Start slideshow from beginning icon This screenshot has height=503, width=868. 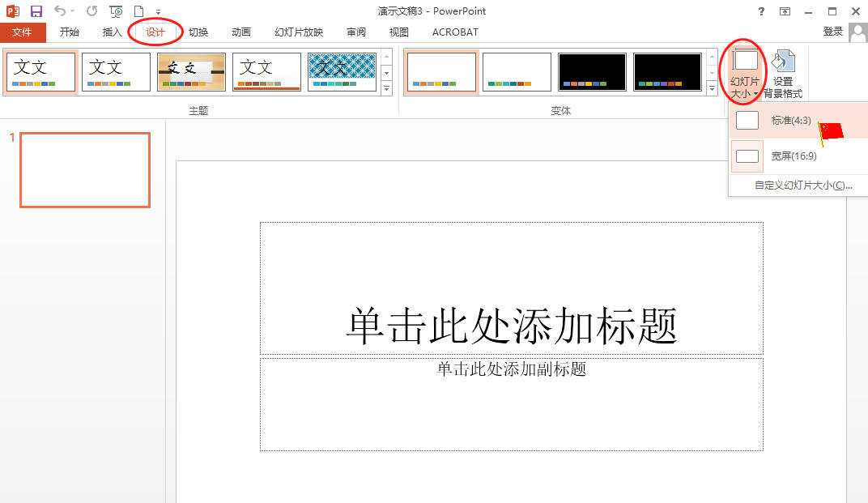(116, 11)
